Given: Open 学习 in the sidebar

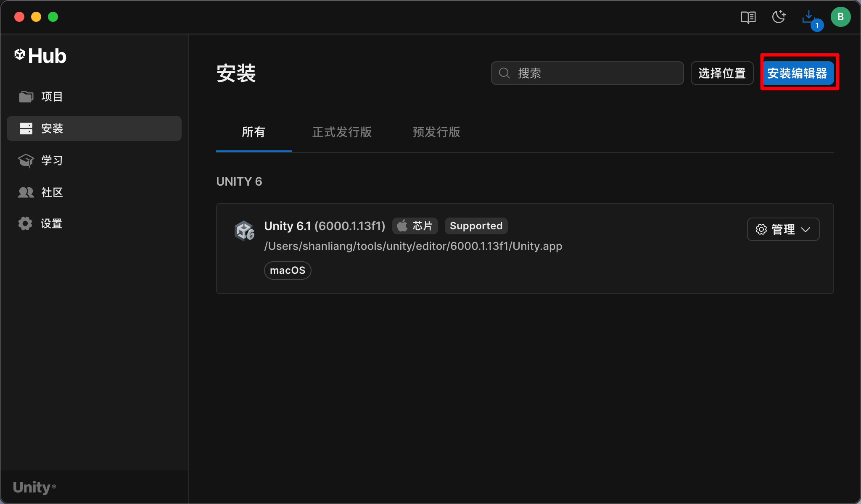Looking at the screenshot, I should pos(94,160).
